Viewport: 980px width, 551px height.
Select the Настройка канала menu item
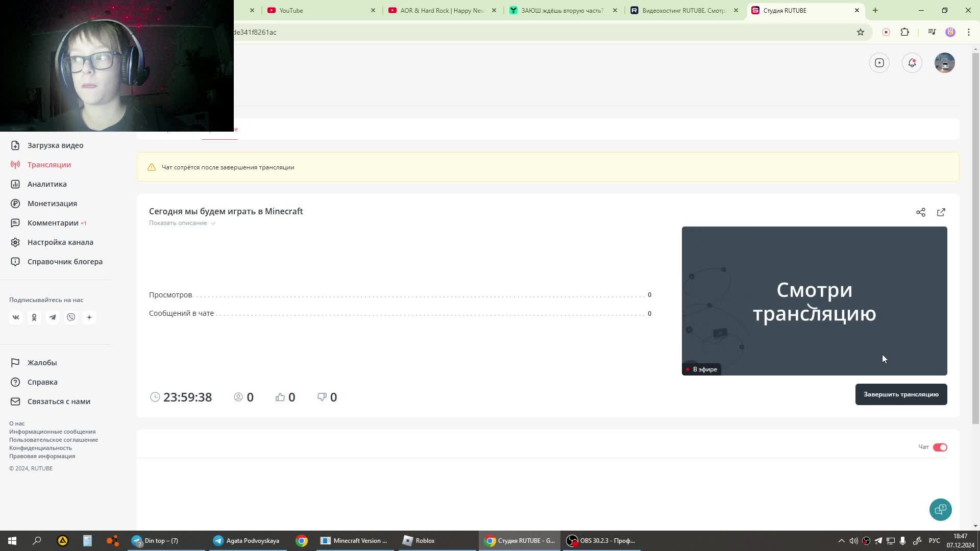[x=60, y=241]
